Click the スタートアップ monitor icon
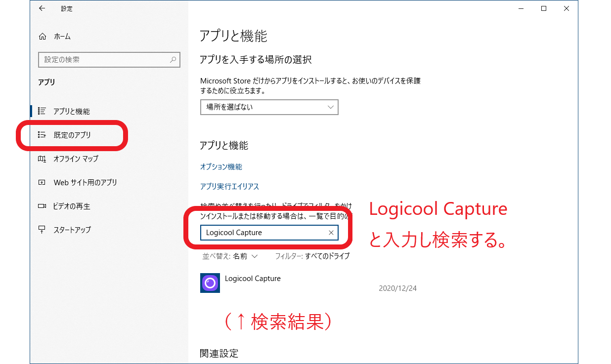This screenshot has width=611, height=364. coord(42,230)
